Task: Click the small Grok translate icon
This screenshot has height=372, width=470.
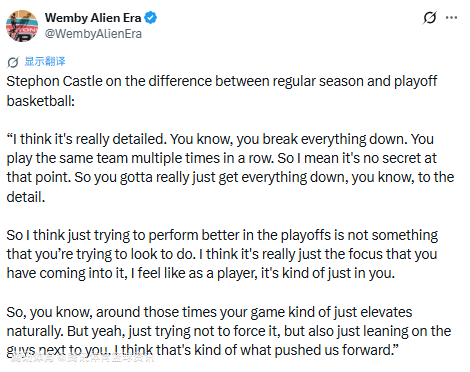Action: pyautogui.click(x=13, y=62)
